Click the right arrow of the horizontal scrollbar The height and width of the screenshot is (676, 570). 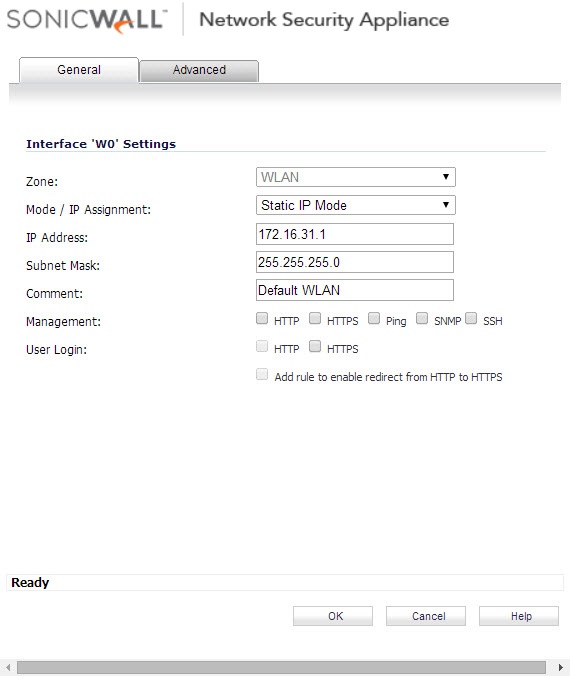click(x=561, y=667)
